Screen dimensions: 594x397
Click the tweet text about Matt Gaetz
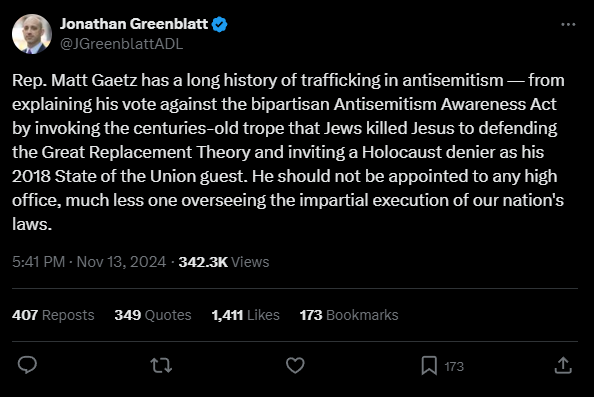[288, 152]
